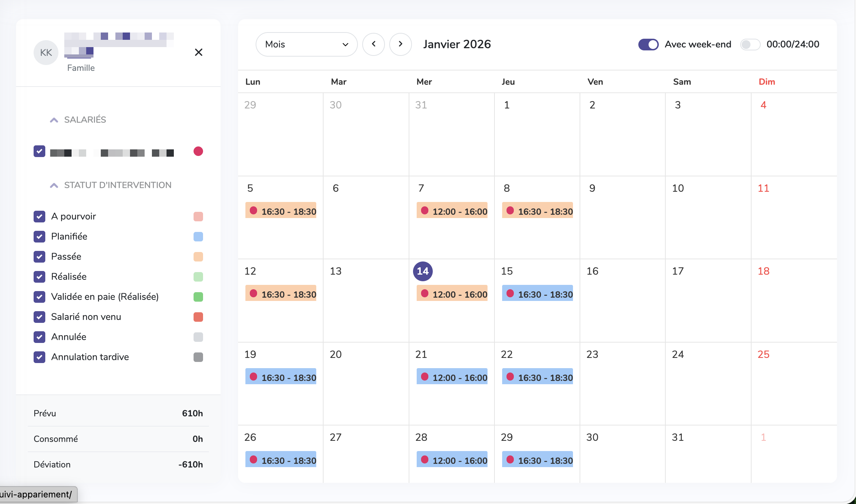Go to next month with the right arrow

click(x=401, y=44)
